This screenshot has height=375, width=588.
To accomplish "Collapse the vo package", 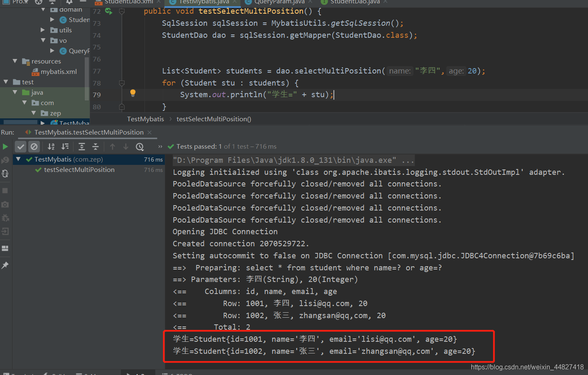I will click(43, 40).
